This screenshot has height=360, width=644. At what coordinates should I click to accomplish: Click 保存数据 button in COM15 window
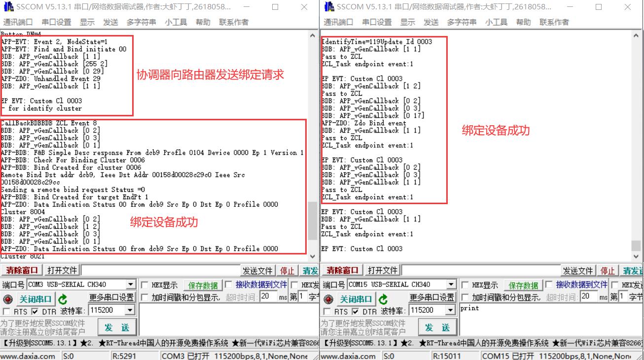(524, 286)
